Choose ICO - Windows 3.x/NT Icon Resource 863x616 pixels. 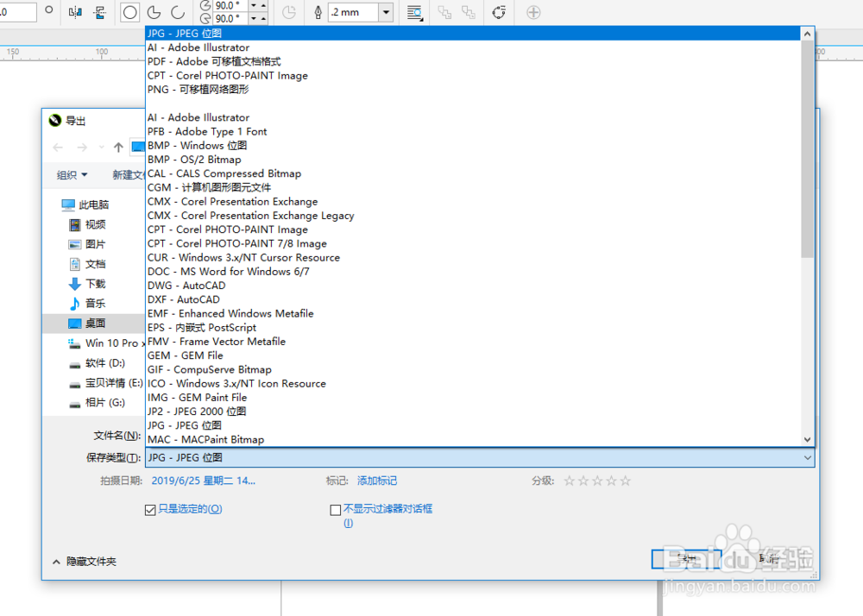point(473,383)
